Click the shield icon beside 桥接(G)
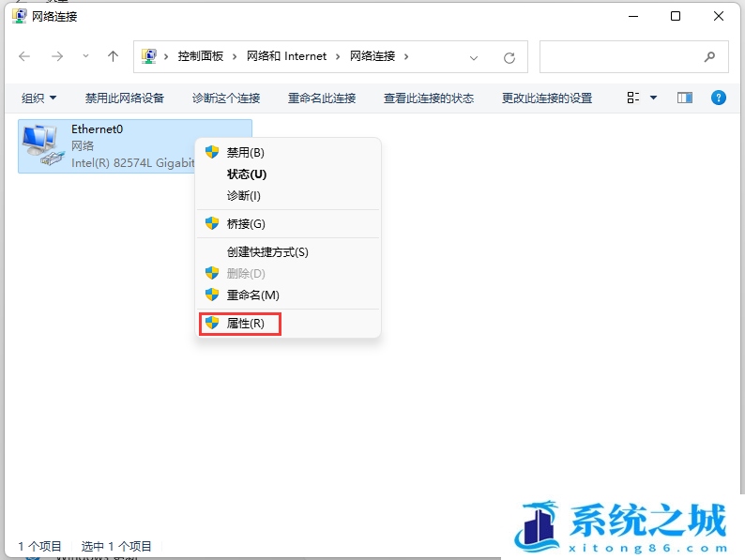This screenshot has height=560, width=745. [212, 223]
